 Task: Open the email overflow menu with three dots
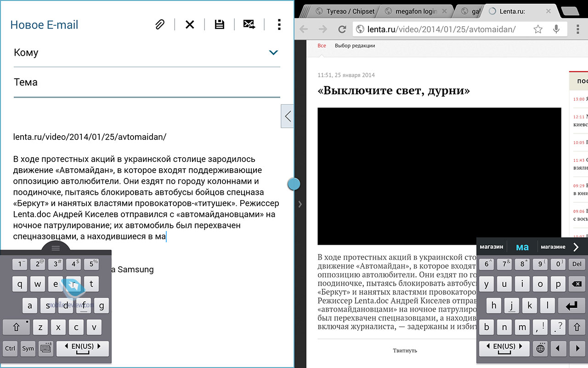pos(279,24)
